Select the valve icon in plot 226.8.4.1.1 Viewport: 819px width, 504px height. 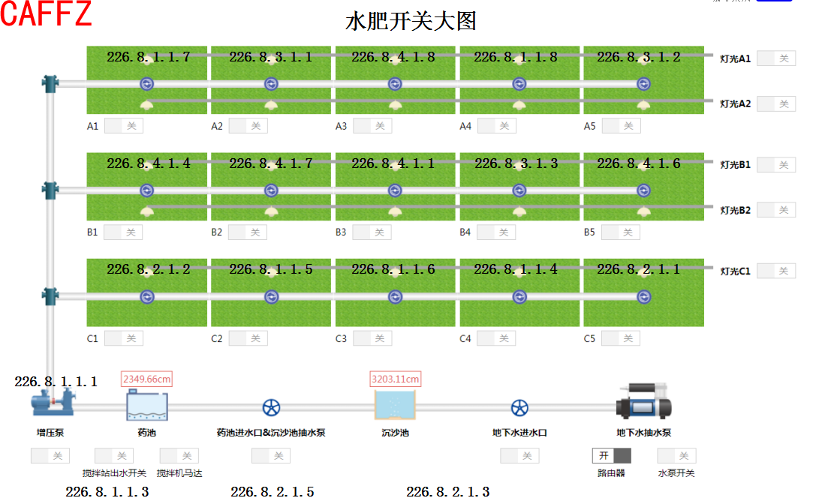(x=396, y=189)
